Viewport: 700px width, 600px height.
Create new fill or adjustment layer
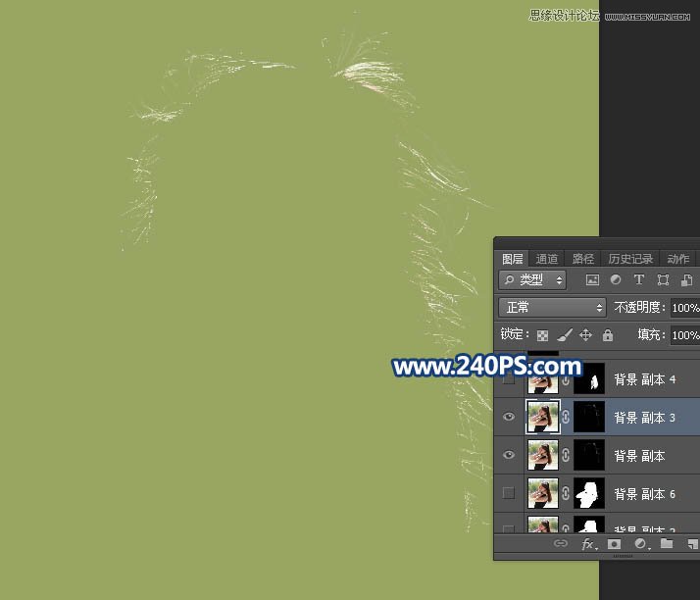[640, 543]
